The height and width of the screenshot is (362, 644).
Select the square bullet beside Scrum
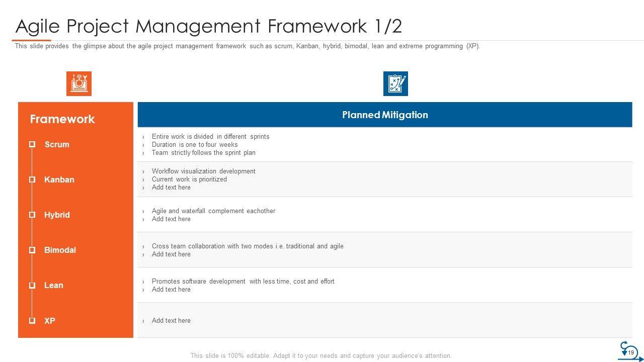32,144
